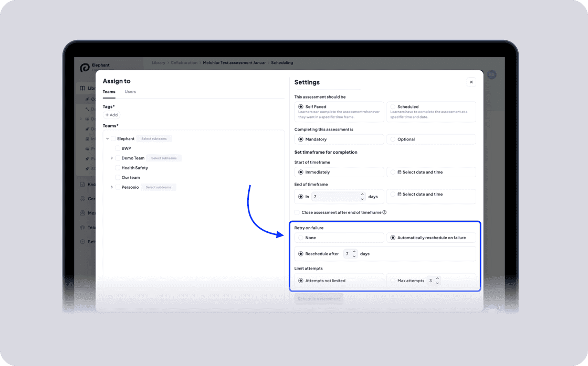This screenshot has width=588, height=366.
Task: Increase Max attempts with up arrow
Action: (437, 278)
